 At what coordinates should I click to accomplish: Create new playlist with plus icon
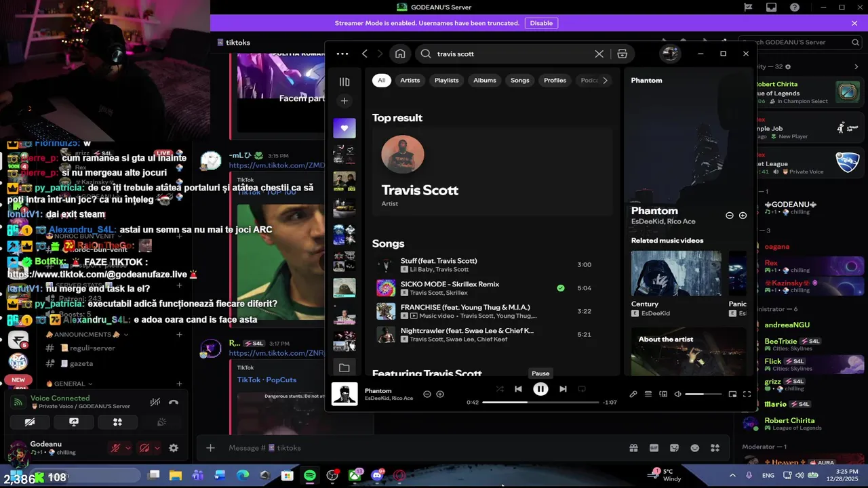(x=344, y=101)
